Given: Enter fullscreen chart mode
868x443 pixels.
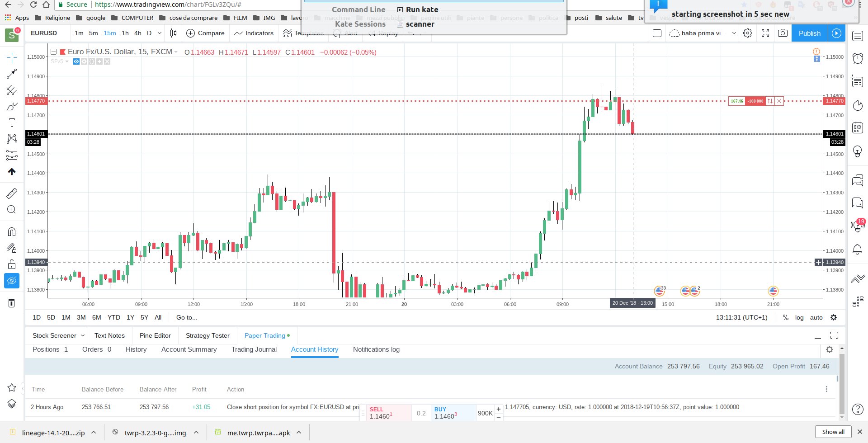Looking at the screenshot, I should (765, 33).
